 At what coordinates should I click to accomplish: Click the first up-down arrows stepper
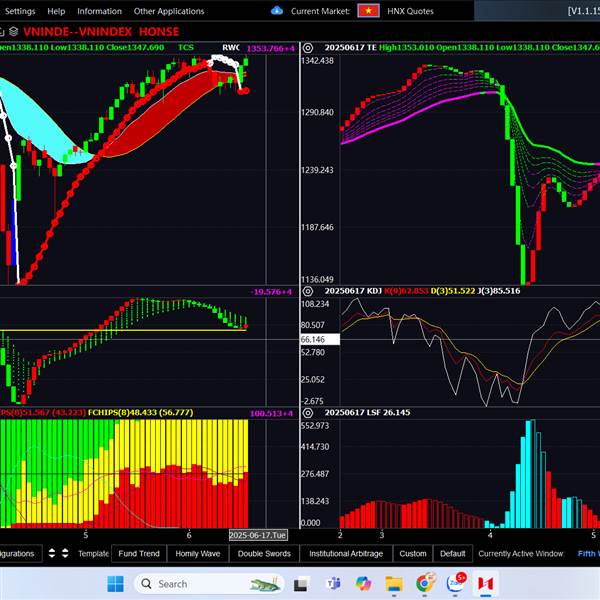(x=52, y=553)
